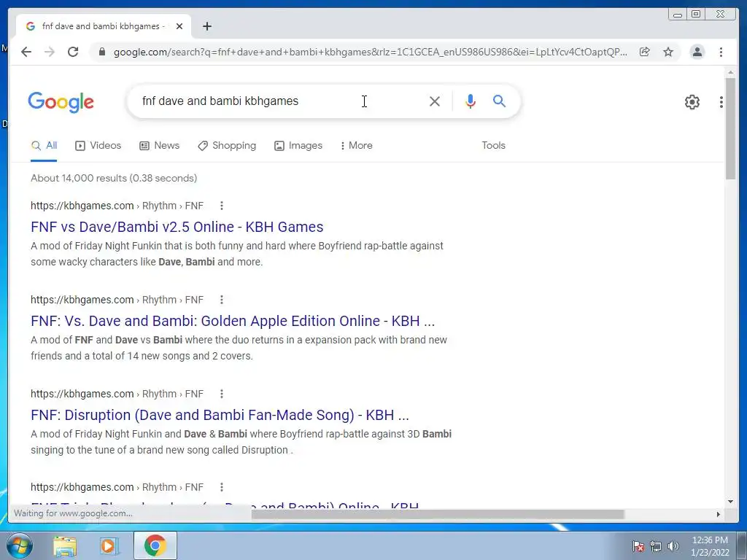Image resolution: width=747 pixels, height=560 pixels.
Task: Open Google apps dots beside the gear
Action: click(721, 102)
